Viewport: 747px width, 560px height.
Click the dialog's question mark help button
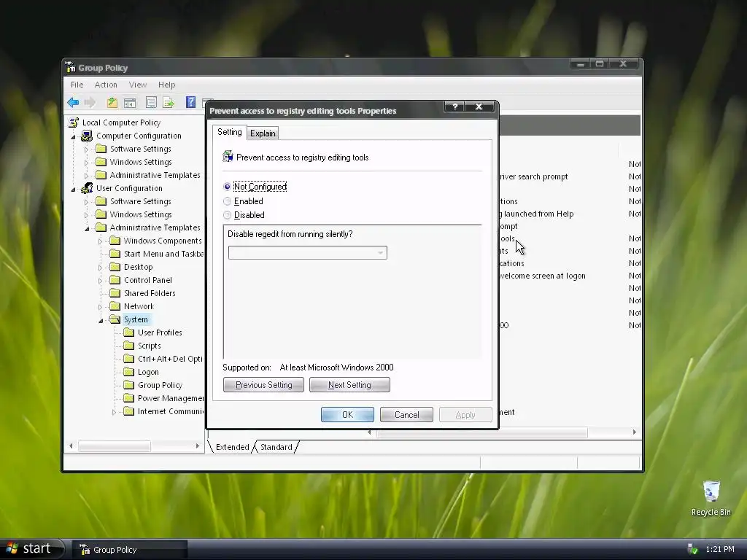click(454, 106)
